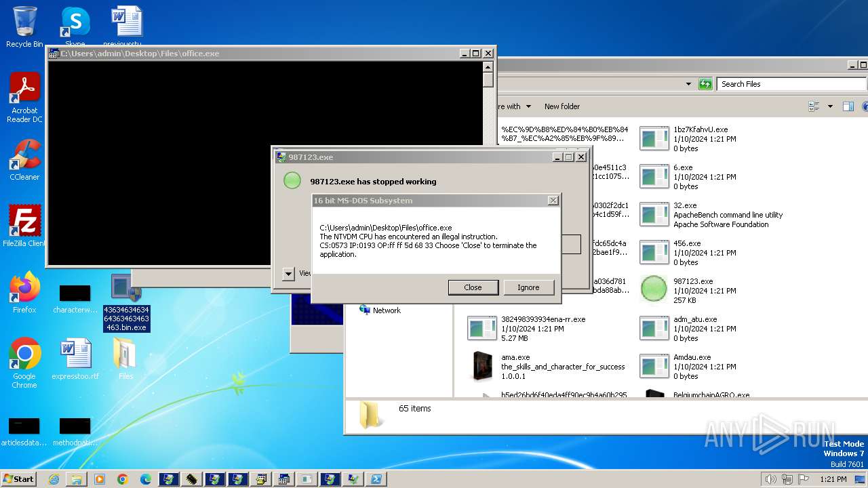Open the view options dropdown arrow
This screenshot has width=868, height=488.
pyautogui.click(x=829, y=106)
